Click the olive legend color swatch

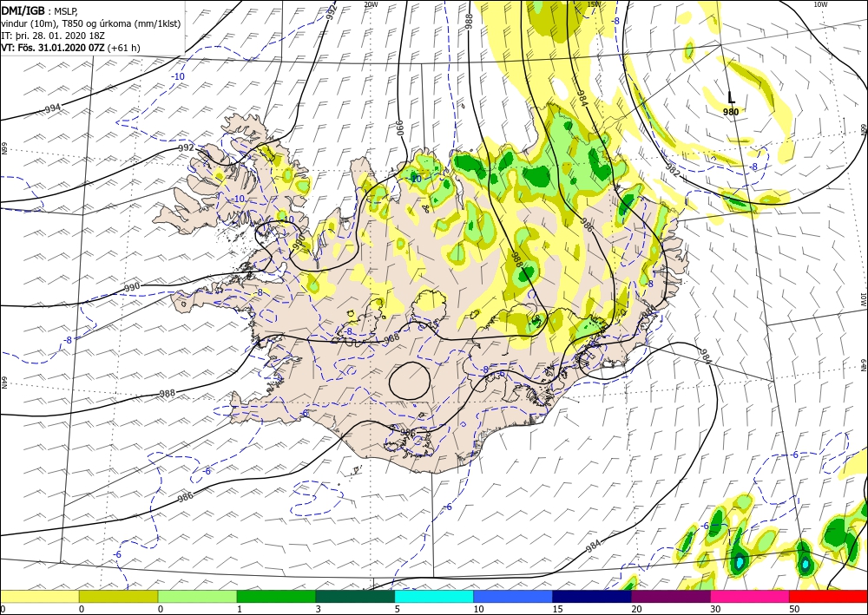pyautogui.click(x=118, y=597)
